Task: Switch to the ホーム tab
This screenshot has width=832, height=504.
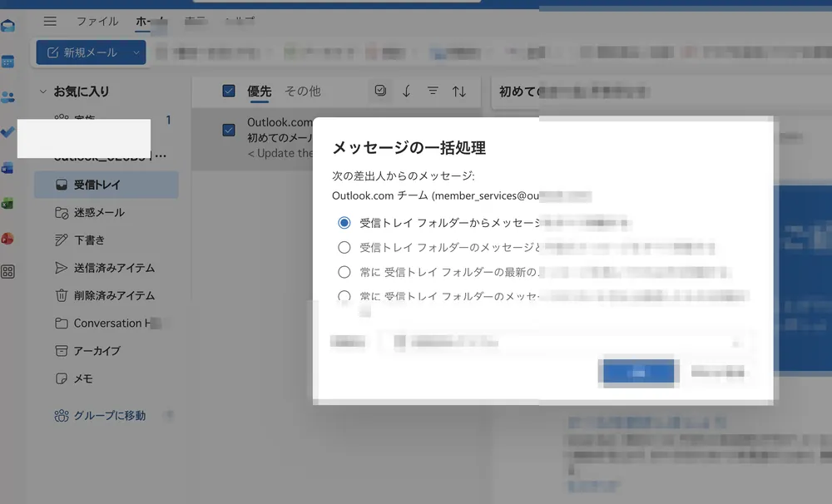Action: pyautogui.click(x=150, y=22)
